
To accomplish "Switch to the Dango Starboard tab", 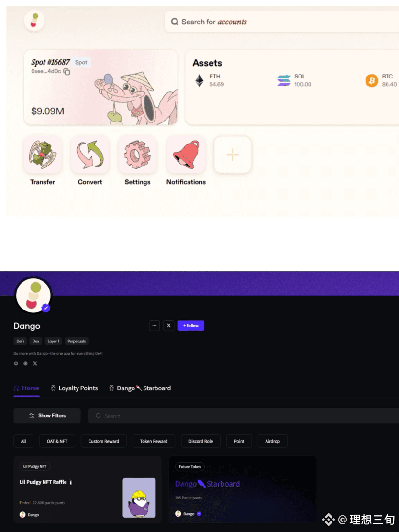I will (x=140, y=388).
